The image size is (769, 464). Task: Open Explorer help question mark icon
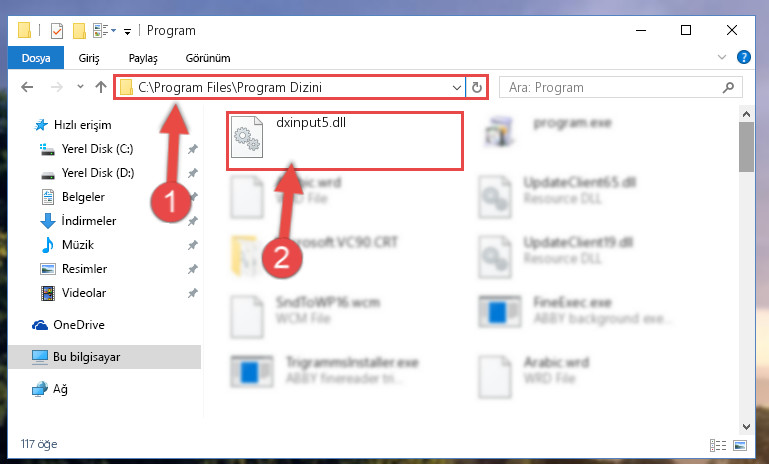(743, 57)
